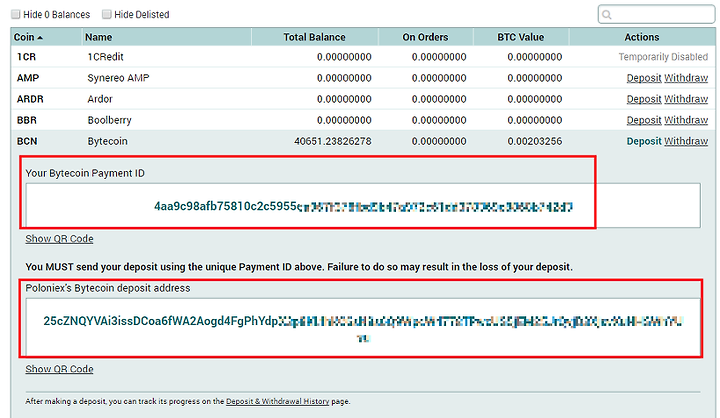Open Withdraw for Synereo AMP
The image size is (720, 418).
(686, 78)
